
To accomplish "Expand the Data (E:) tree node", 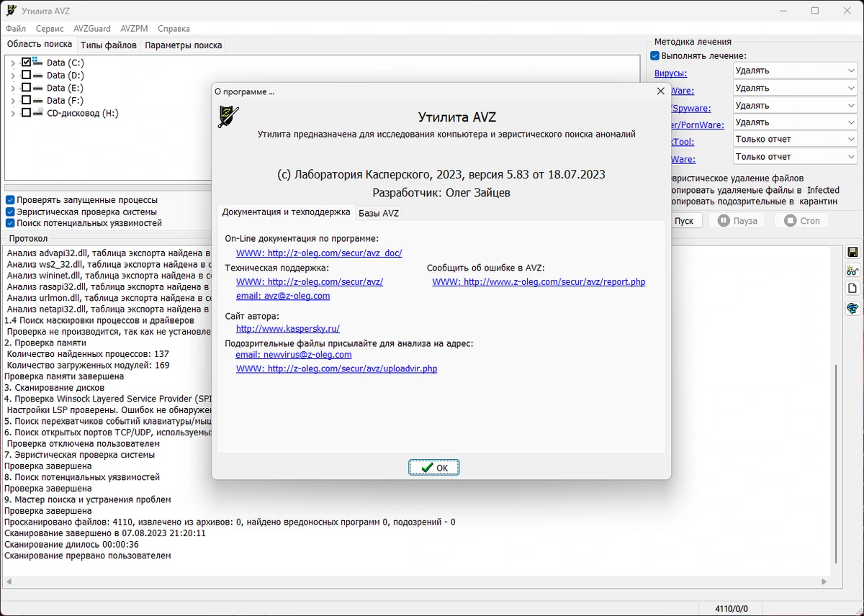I will (13, 89).
